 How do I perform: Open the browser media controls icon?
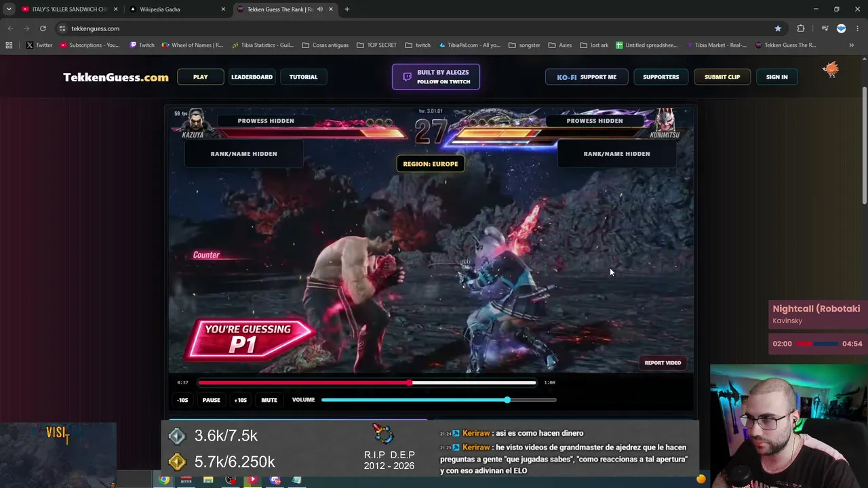(x=825, y=28)
